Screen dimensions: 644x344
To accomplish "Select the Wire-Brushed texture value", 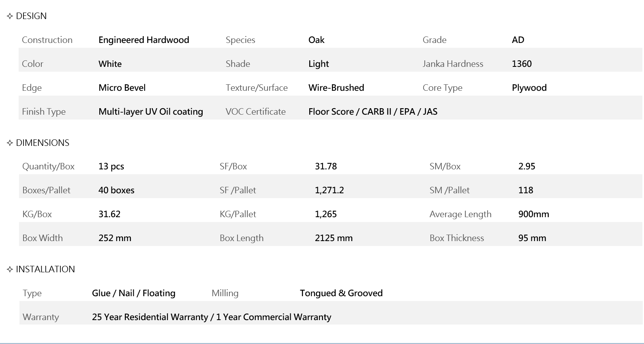I will (x=336, y=88).
